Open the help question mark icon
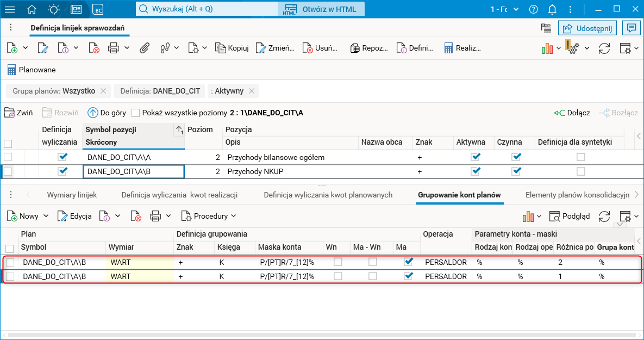The image size is (644, 340). (x=534, y=9)
